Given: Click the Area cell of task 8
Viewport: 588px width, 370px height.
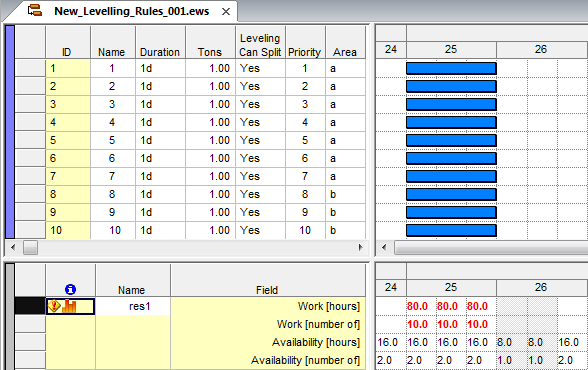Looking at the screenshot, I should point(345,194).
